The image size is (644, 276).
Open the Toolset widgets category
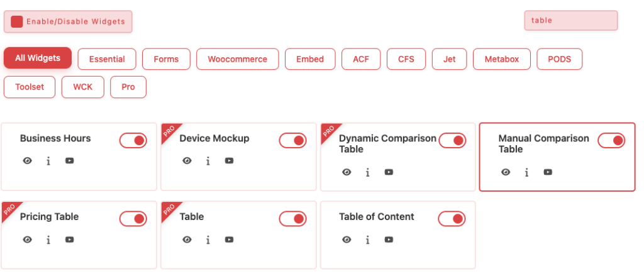(x=30, y=87)
